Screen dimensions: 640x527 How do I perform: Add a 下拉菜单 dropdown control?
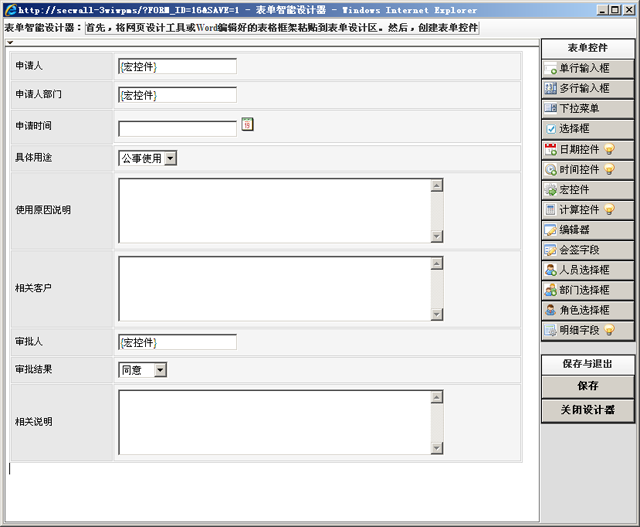click(587, 108)
